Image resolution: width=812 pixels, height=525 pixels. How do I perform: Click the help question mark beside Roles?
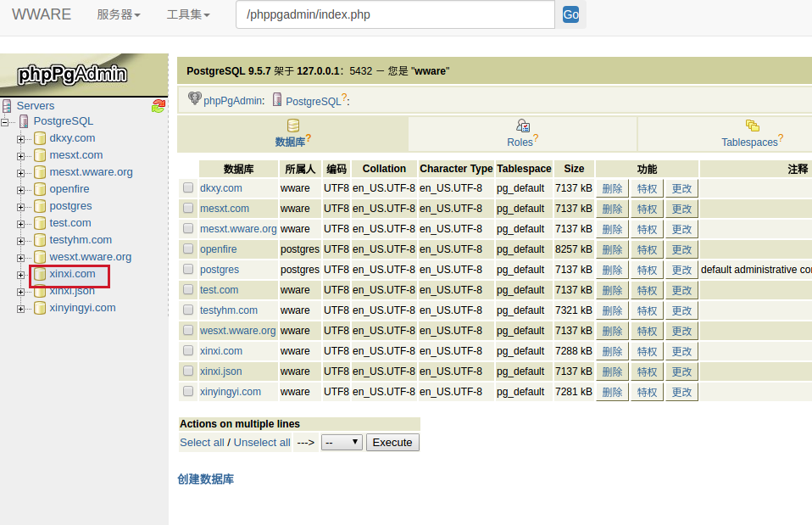pyautogui.click(x=536, y=138)
